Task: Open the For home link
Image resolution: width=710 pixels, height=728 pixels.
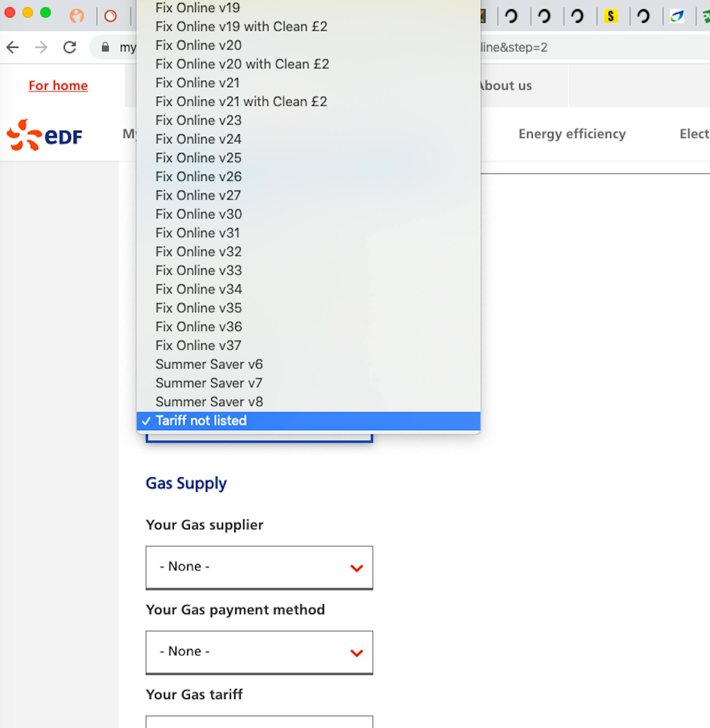Action: (x=58, y=86)
